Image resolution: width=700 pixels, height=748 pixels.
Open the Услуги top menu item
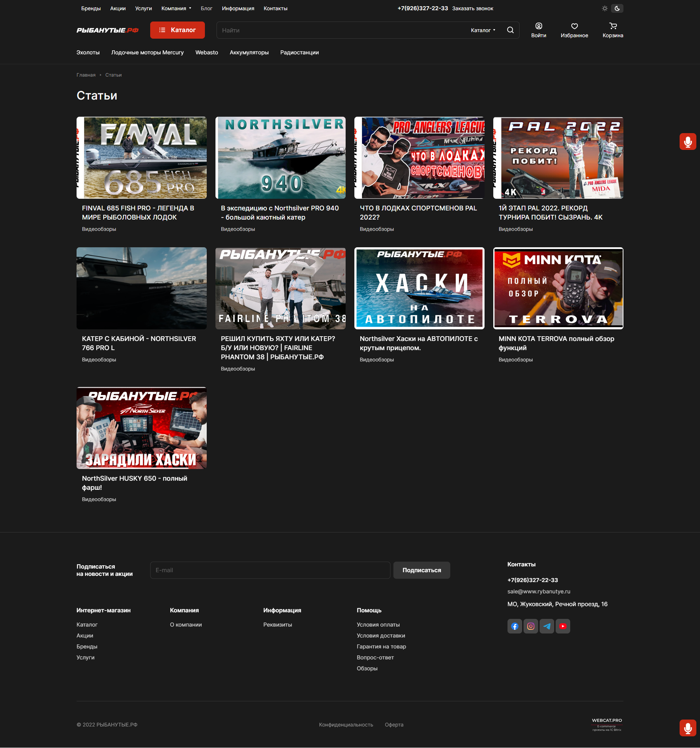point(143,8)
